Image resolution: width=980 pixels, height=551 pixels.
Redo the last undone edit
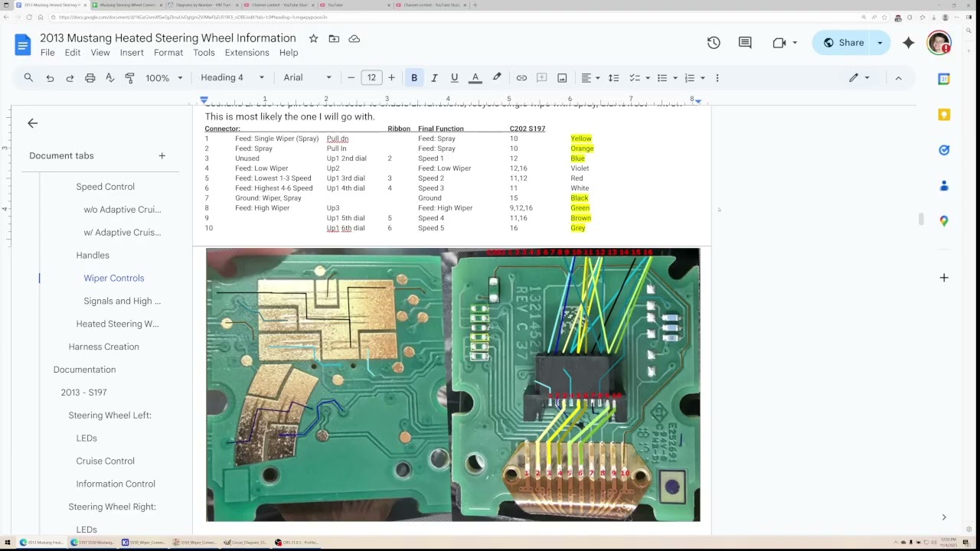(x=70, y=77)
